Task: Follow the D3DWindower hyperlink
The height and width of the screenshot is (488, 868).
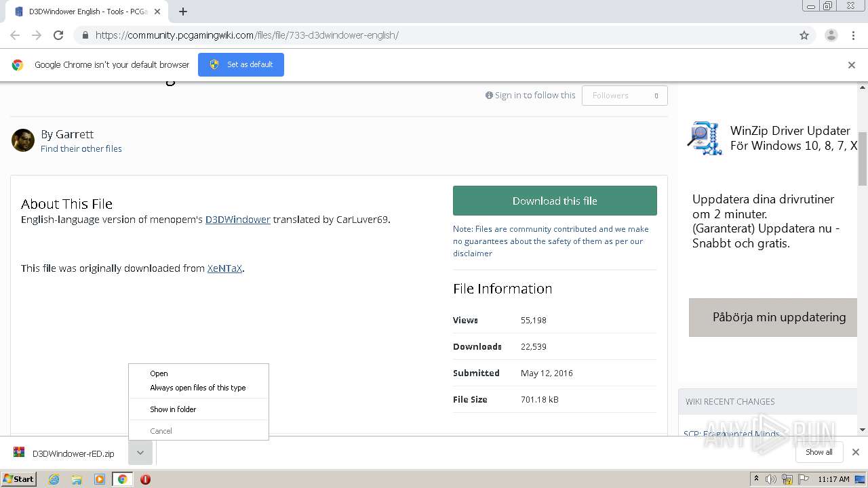Action: (x=238, y=220)
